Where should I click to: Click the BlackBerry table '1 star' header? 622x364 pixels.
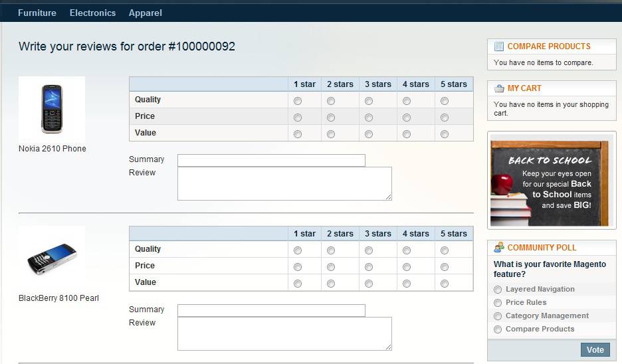tap(304, 234)
